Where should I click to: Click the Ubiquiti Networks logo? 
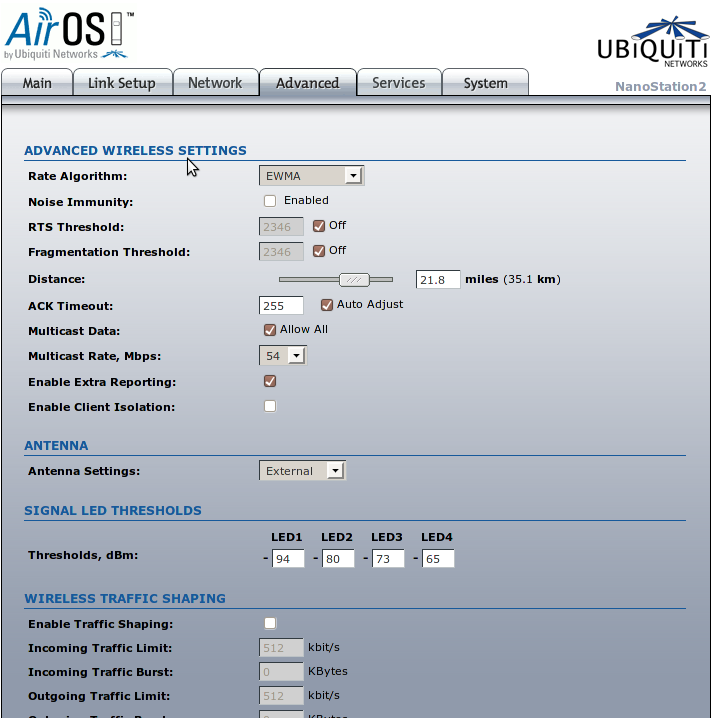(653, 42)
